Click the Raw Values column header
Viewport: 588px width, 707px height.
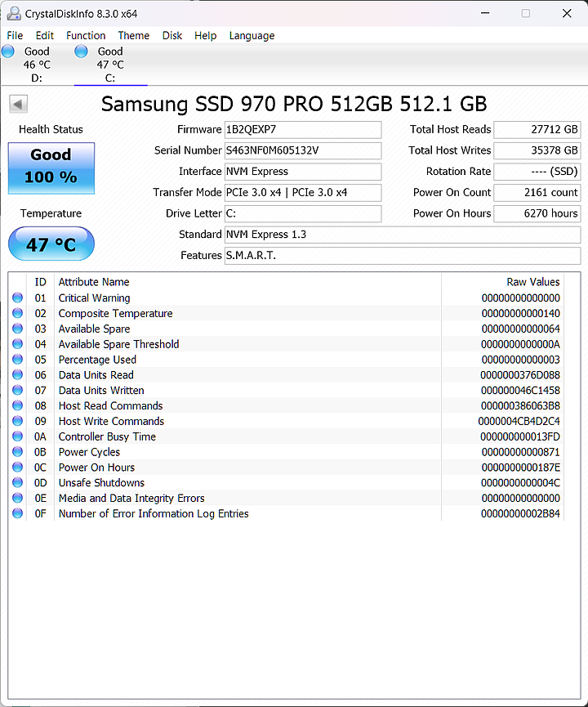click(503, 282)
